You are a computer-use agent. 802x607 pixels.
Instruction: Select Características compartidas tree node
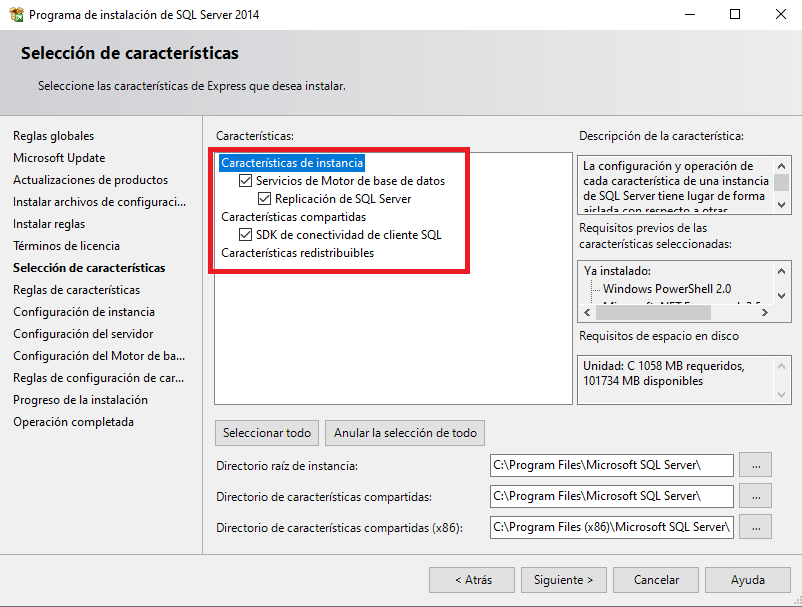(x=294, y=217)
